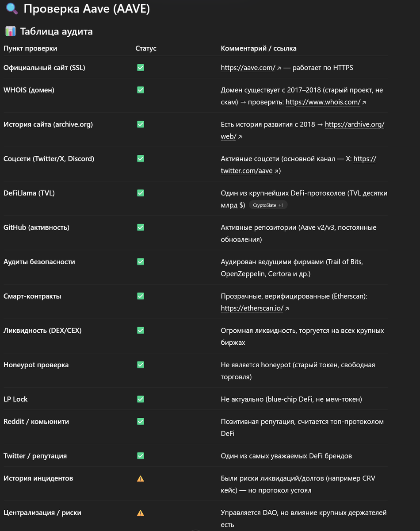Open the twitter.com/aave link
This screenshot has width=420, height=531.
pos(298,165)
